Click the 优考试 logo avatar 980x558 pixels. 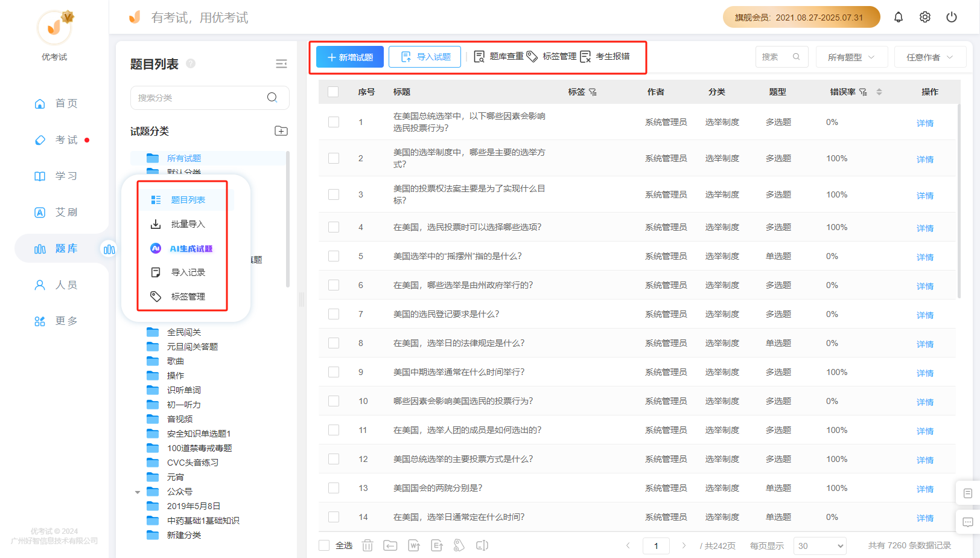pos(54,27)
